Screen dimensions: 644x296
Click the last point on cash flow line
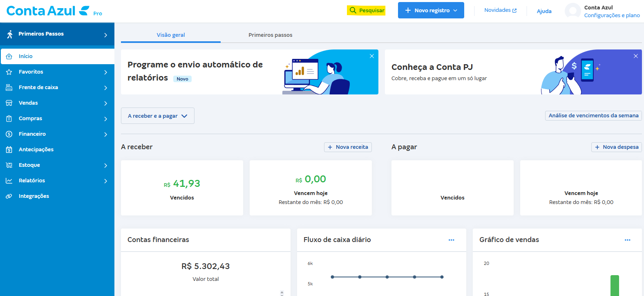click(x=442, y=277)
